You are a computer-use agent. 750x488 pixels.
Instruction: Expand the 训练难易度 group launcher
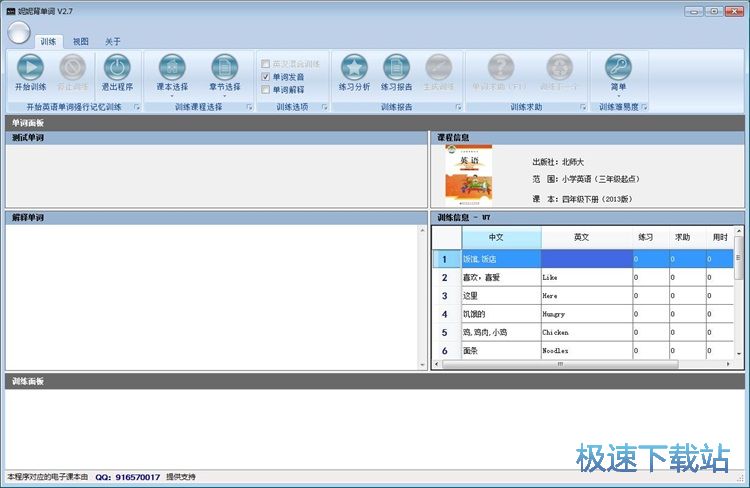coord(644,107)
